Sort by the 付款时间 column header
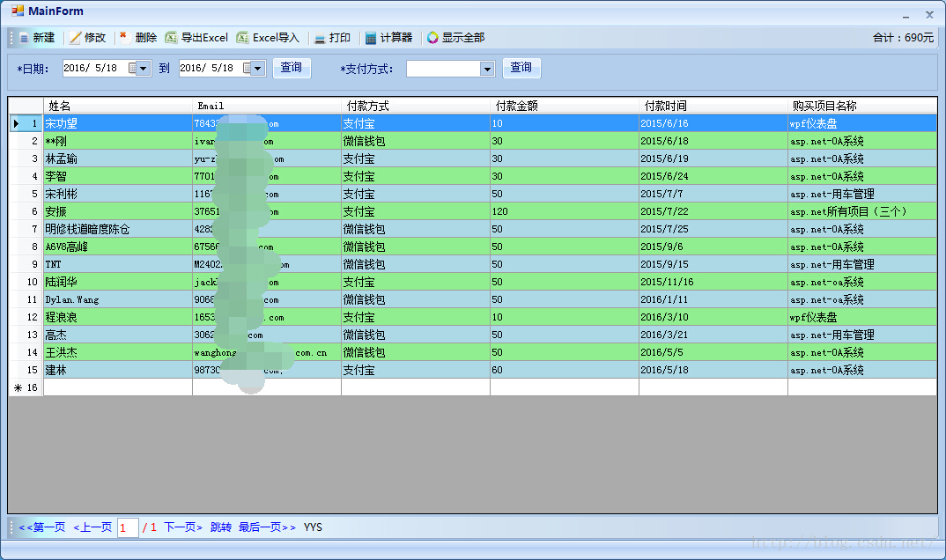 click(x=713, y=106)
